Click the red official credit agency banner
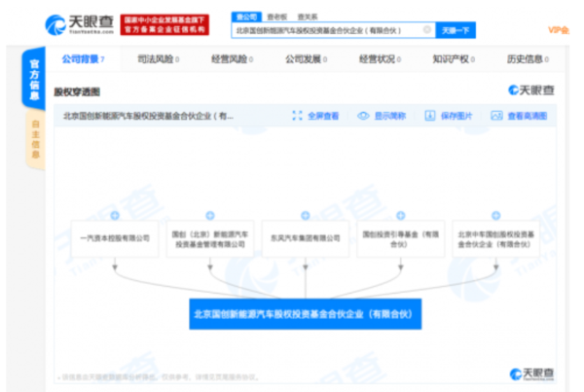The height and width of the screenshot is (392, 584). pos(164,25)
